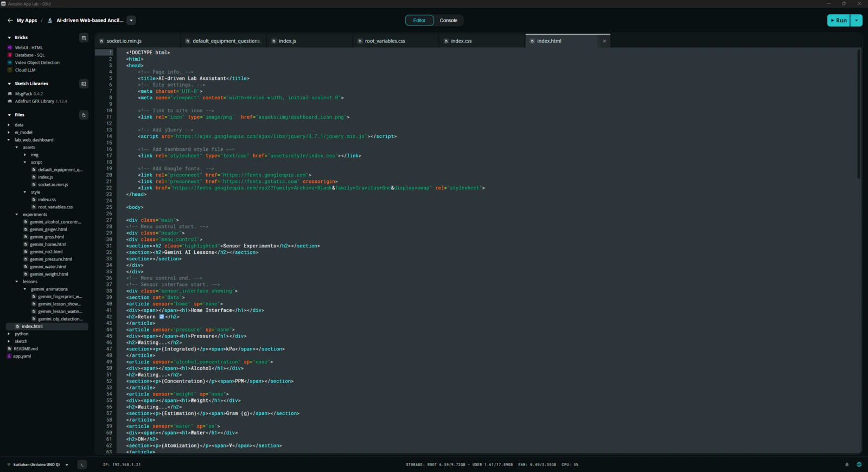Screen dimensions: 868x472
Task: Go back using the arrow icon
Action: [x=10, y=21]
